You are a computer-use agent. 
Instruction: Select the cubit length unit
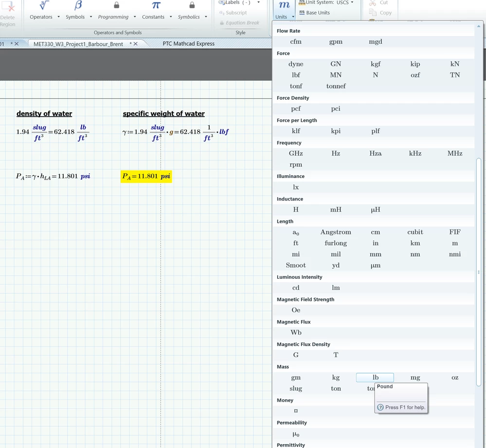point(415,232)
